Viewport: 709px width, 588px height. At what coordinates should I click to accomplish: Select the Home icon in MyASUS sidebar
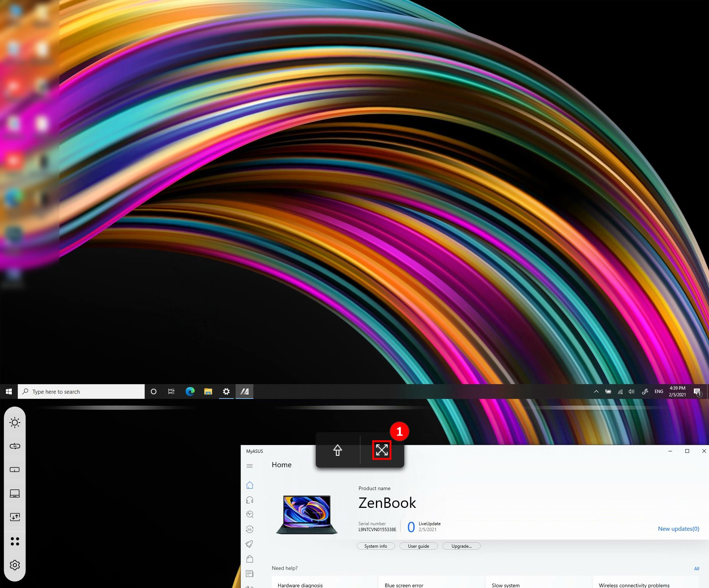click(250, 485)
